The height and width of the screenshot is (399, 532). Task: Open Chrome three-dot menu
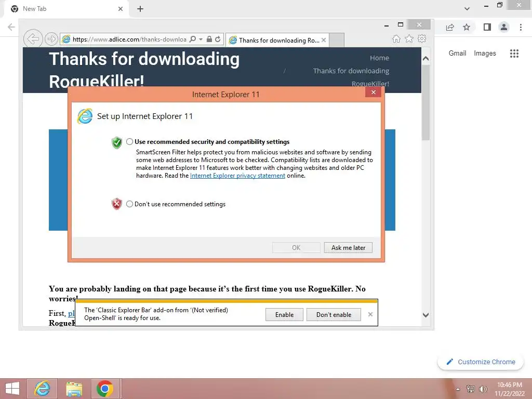click(521, 27)
